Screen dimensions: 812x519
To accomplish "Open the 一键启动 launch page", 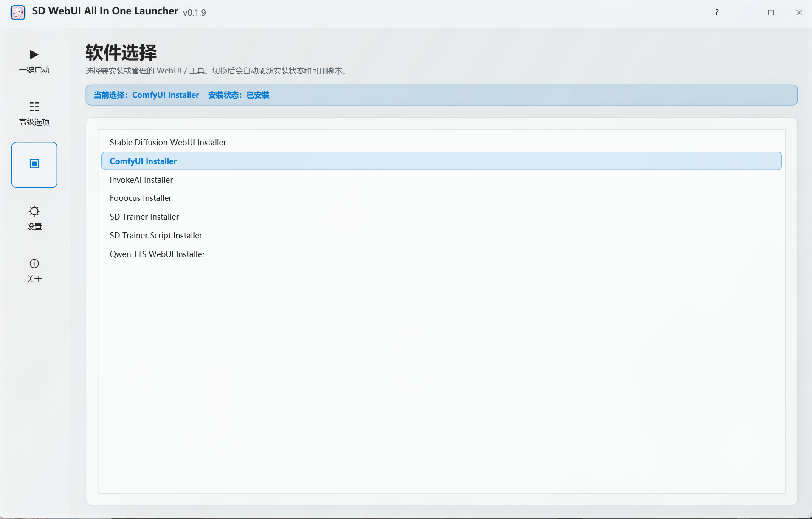I will pos(34,61).
